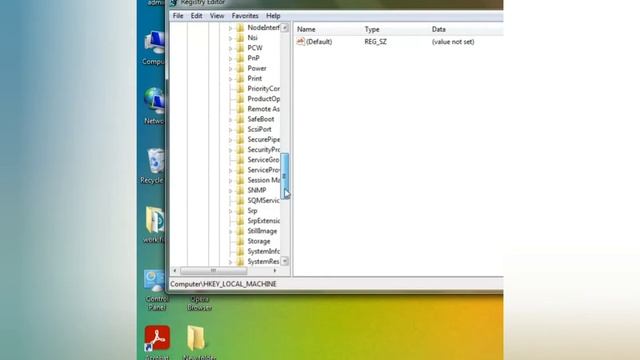Sort values by Data column header

[439, 29]
